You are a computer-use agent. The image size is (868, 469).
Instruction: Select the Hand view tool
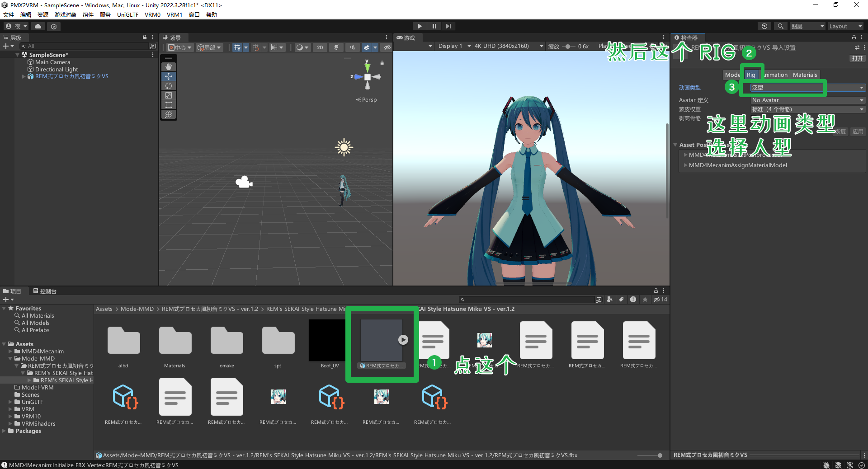(x=169, y=66)
